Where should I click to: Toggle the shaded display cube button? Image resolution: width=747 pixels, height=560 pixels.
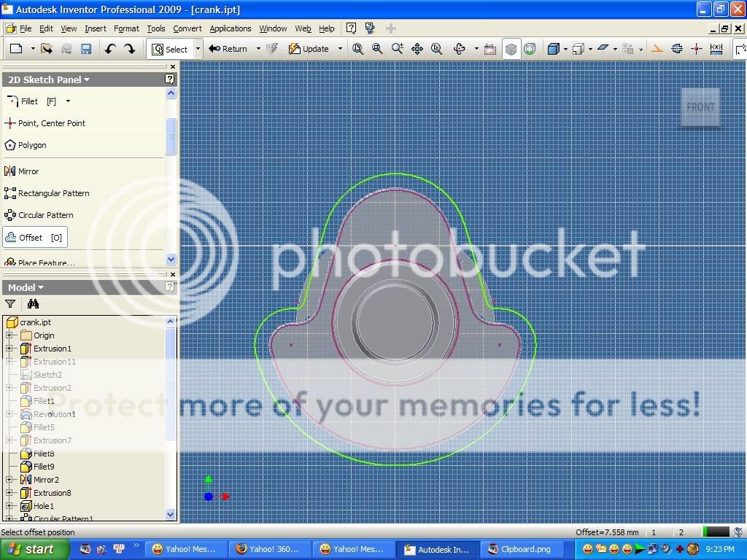tap(511, 49)
